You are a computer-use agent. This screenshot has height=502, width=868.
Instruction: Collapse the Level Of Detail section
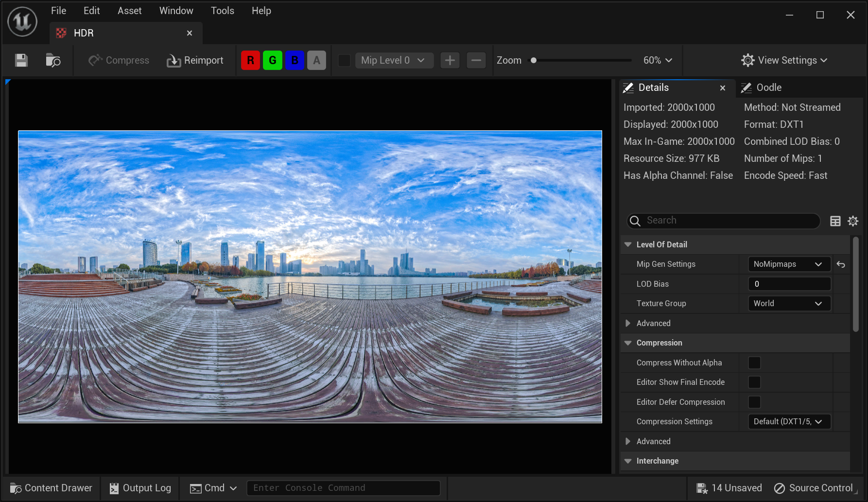628,245
